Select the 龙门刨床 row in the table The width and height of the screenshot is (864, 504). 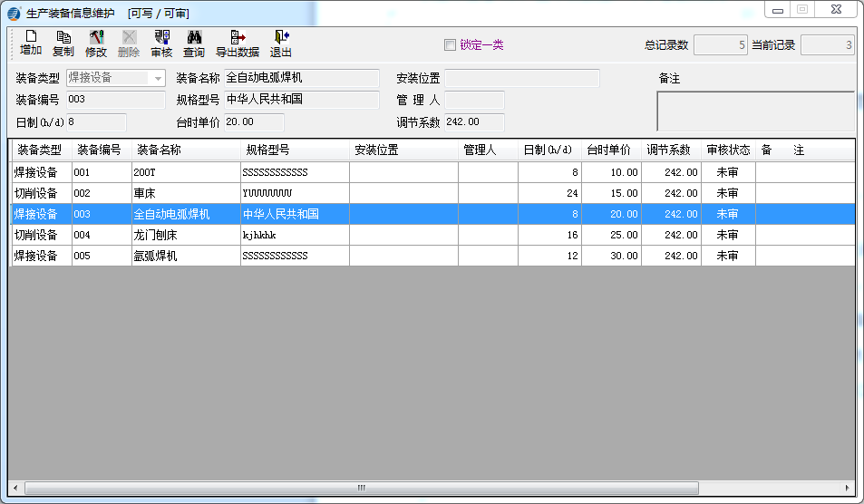point(185,235)
